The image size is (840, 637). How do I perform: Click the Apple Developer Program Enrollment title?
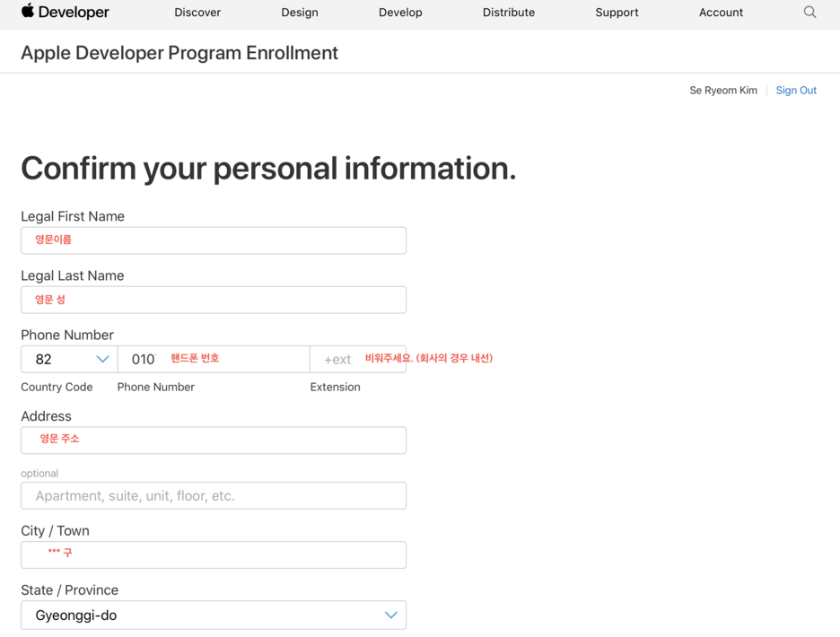[179, 53]
